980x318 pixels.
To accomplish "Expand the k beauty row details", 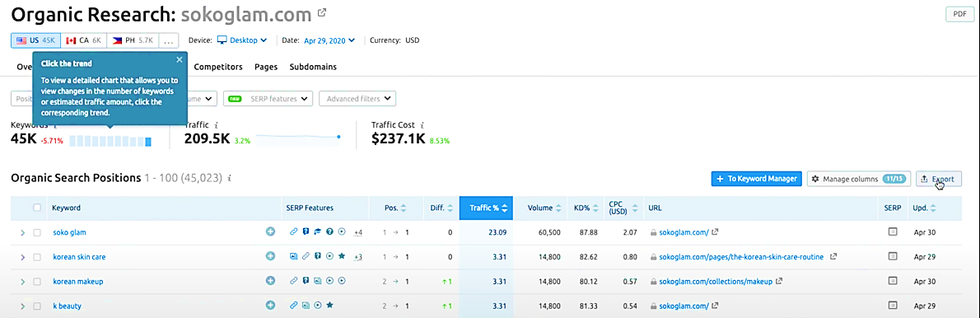I will pos(22,306).
